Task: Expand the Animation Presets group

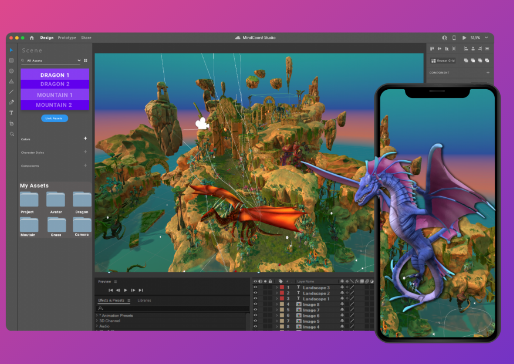Action: [97, 315]
